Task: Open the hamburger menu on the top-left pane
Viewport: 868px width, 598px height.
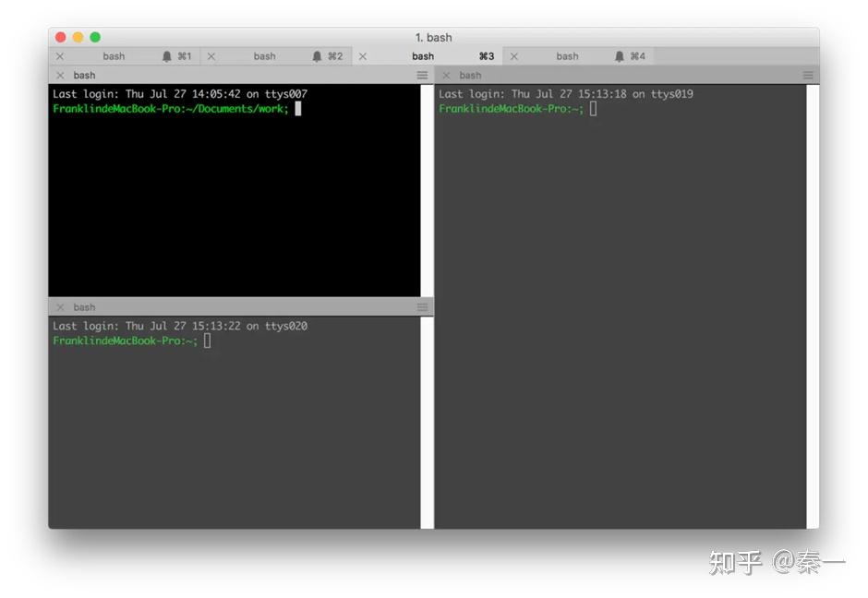Action: pos(422,75)
